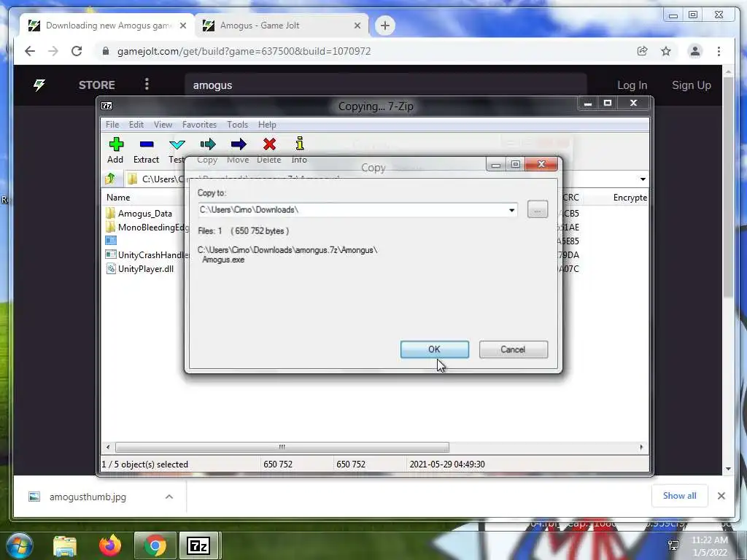The width and height of the screenshot is (747, 560).
Task: Open the Help menu in 7-Zip
Action: [267, 124]
